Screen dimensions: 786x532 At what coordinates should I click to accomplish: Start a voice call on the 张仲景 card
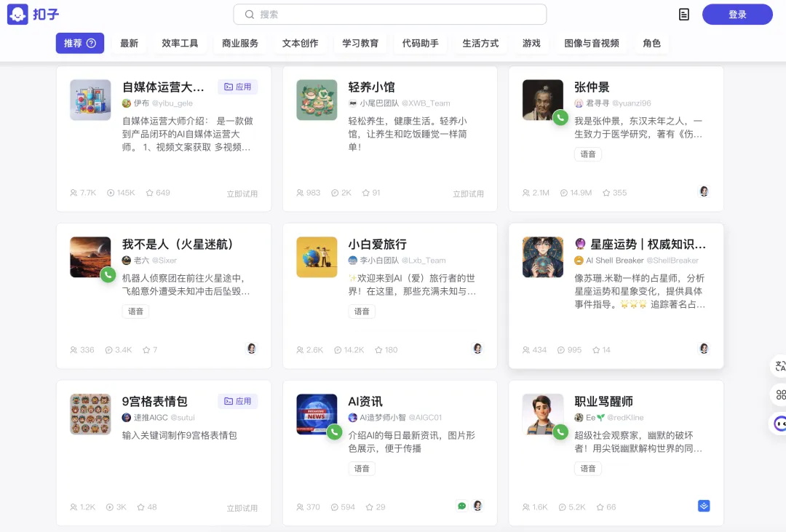click(560, 118)
